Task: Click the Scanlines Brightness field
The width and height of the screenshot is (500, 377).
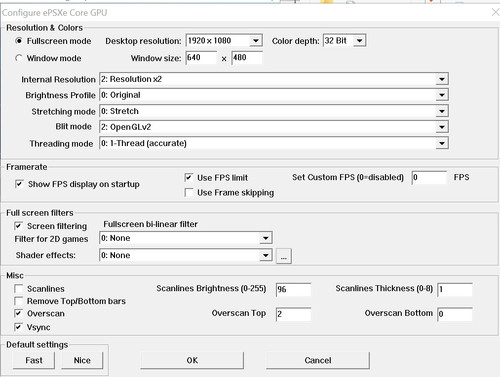Action: pyautogui.click(x=293, y=289)
